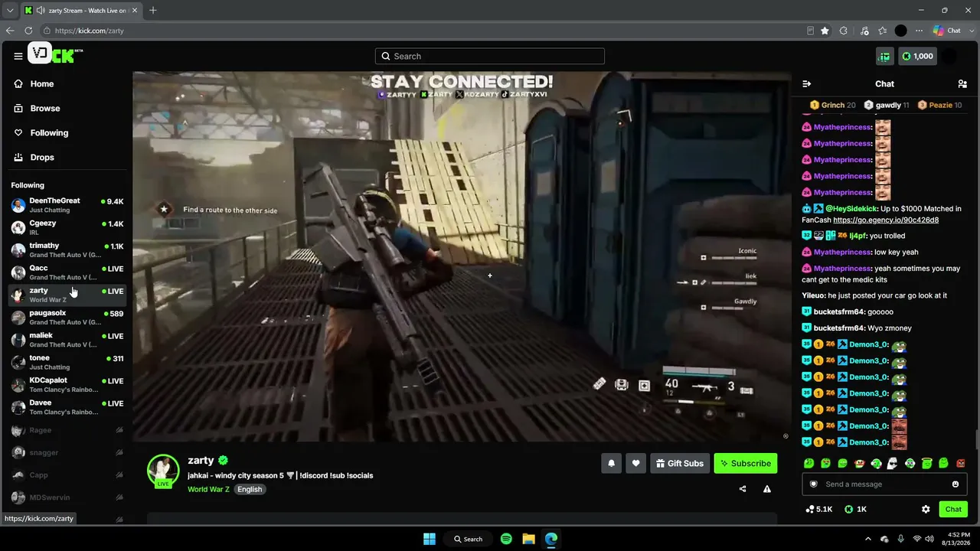Open the go.egency.io link in chat
Viewport: 980px width, 551px height.
pyautogui.click(x=886, y=220)
